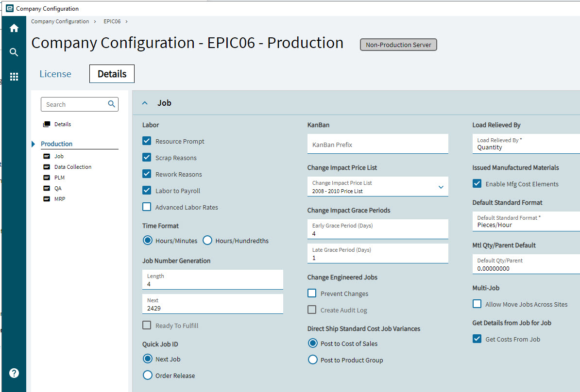580x392 pixels.
Task: Uncheck the Rework Reasons checkbox
Action: tap(147, 174)
